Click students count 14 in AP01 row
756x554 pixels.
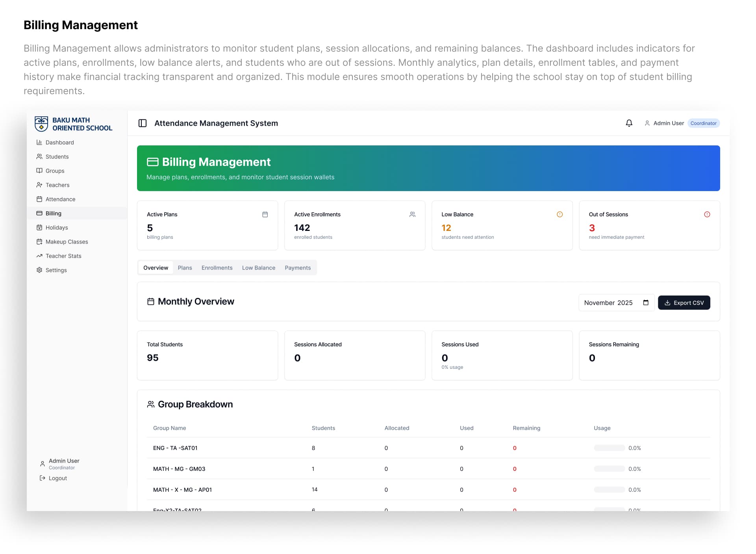tap(315, 489)
